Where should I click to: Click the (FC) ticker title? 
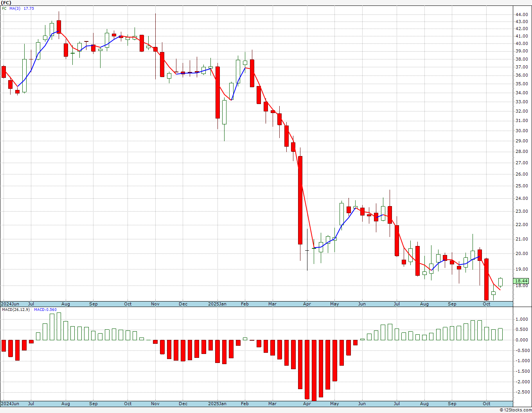(6, 3)
